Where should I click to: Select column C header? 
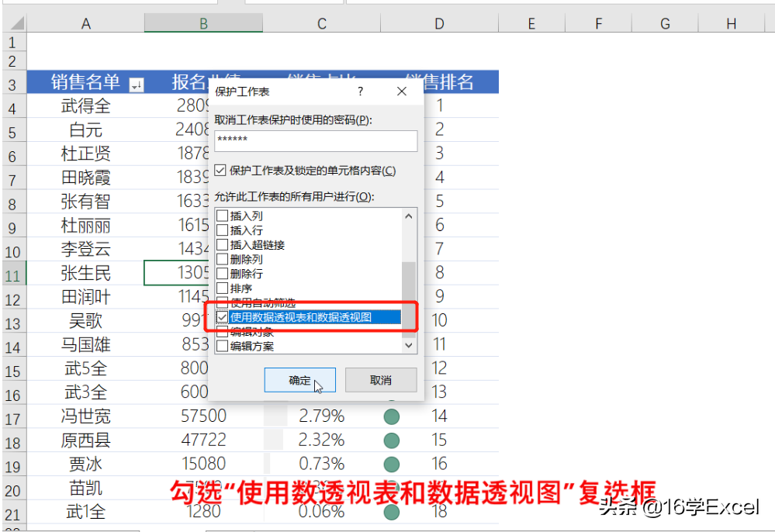coord(322,23)
